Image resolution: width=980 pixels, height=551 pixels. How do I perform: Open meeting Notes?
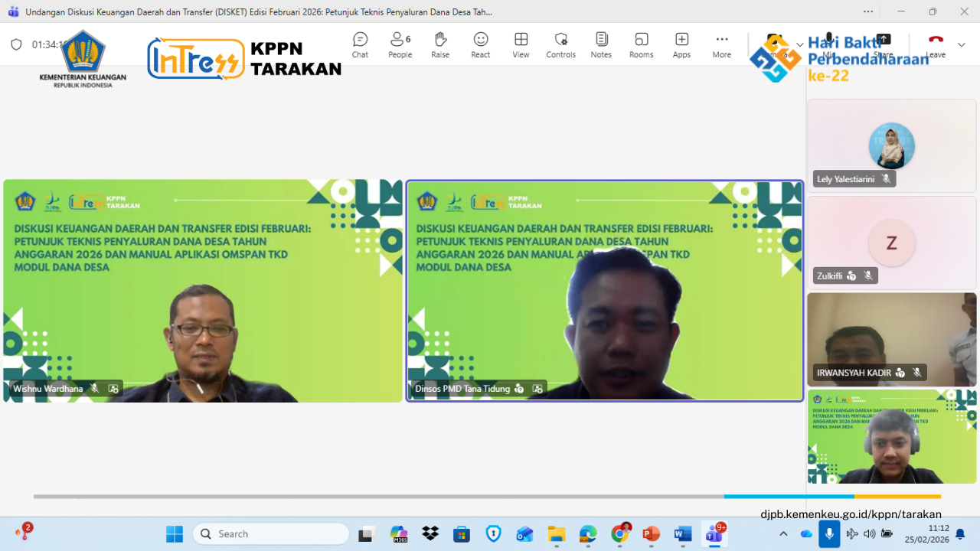(601, 44)
